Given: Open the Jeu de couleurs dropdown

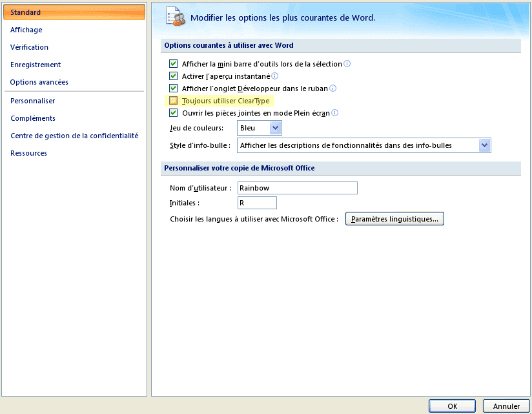Looking at the screenshot, I should [275, 128].
